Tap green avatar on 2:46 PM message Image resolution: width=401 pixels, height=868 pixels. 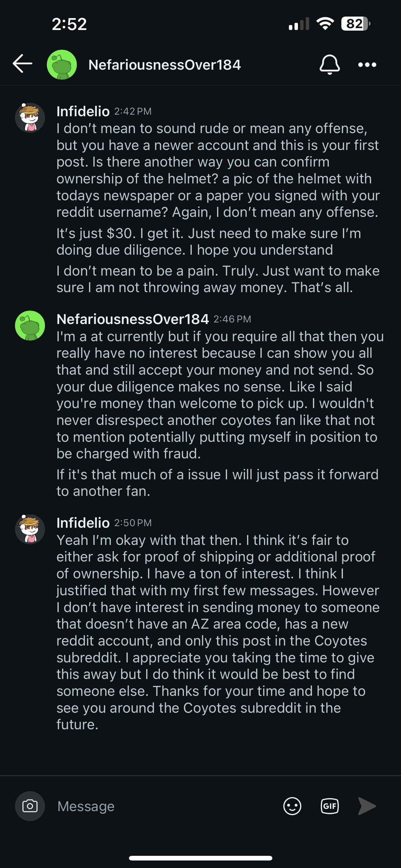[x=30, y=326]
